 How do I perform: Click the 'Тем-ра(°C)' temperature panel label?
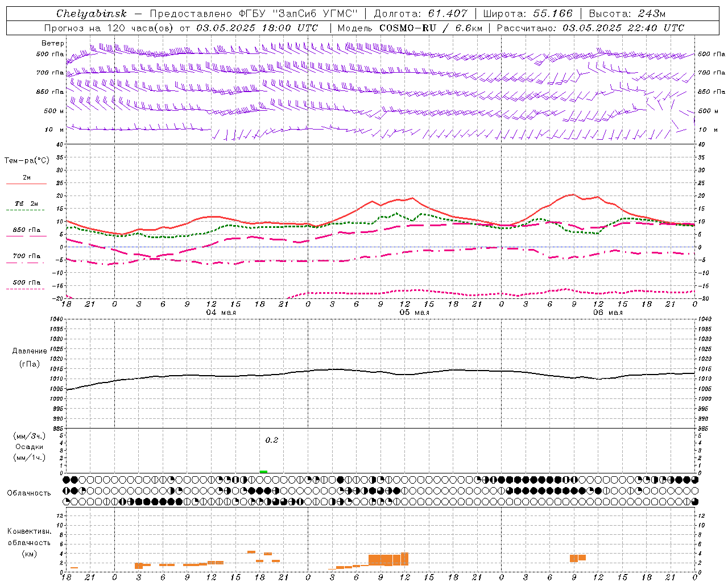pos(27,161)
